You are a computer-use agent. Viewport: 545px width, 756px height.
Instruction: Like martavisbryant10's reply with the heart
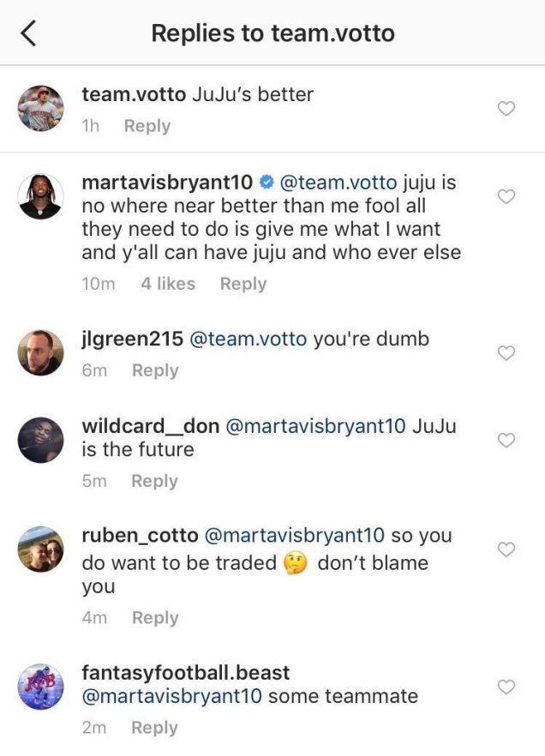point(506,197)
